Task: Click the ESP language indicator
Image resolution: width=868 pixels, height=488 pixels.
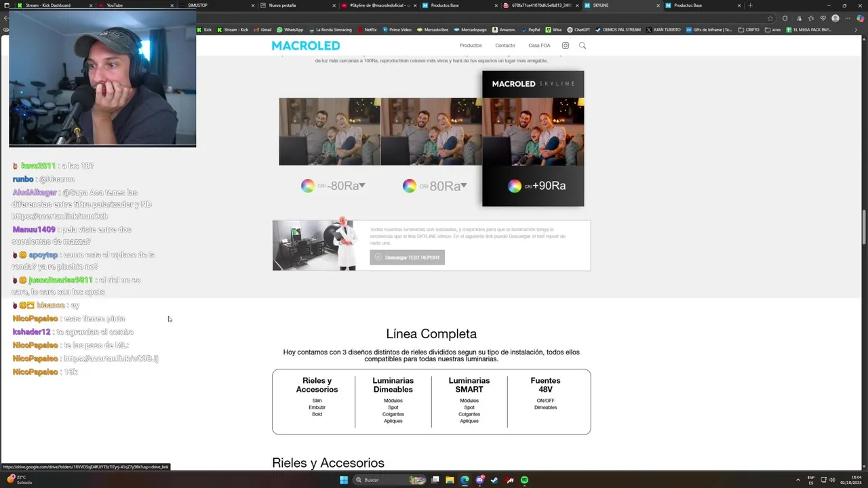Action: point(811,480)
